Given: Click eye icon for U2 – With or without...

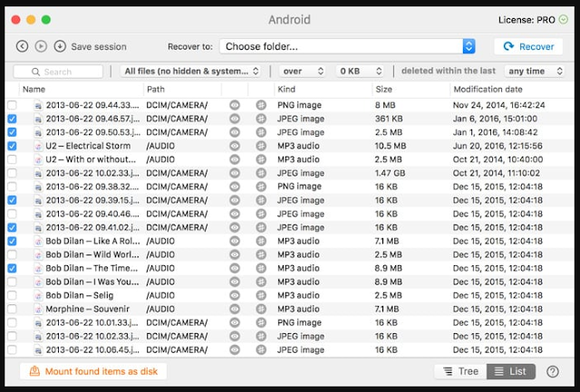Looking at the screenshot, I should (x=235, y=159).
